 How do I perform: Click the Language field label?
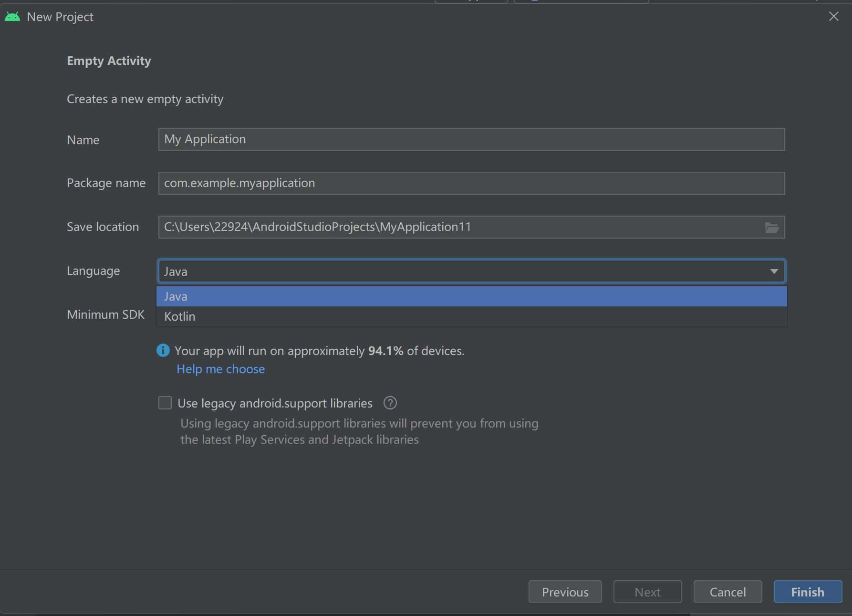(94, 271)
